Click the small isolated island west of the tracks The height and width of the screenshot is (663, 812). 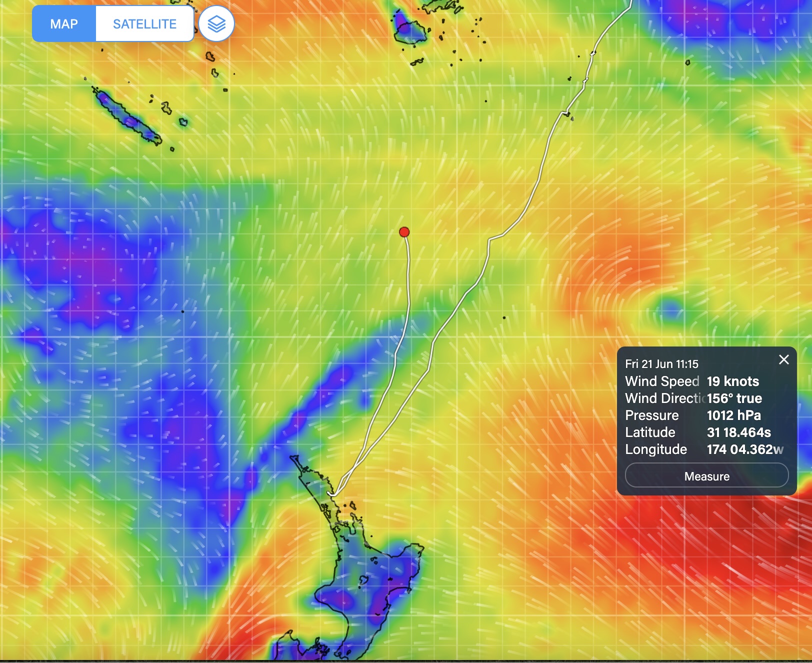coord(182,311)
